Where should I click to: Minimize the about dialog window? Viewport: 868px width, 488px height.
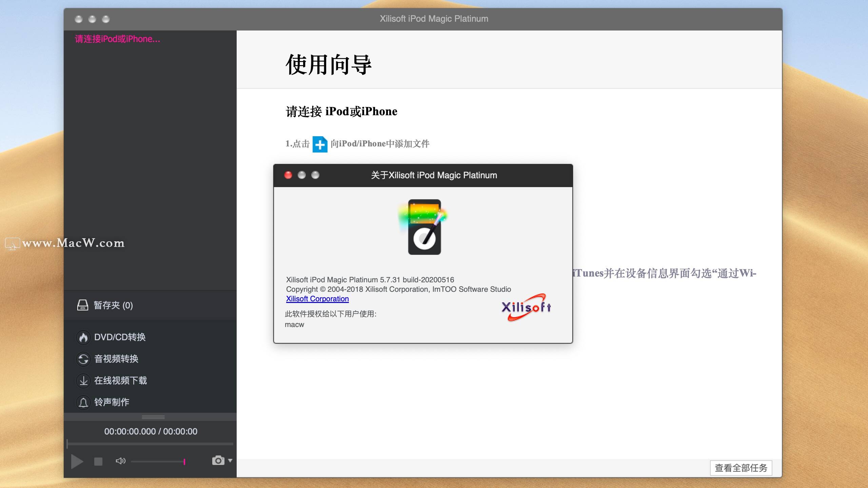pos(302,175)
